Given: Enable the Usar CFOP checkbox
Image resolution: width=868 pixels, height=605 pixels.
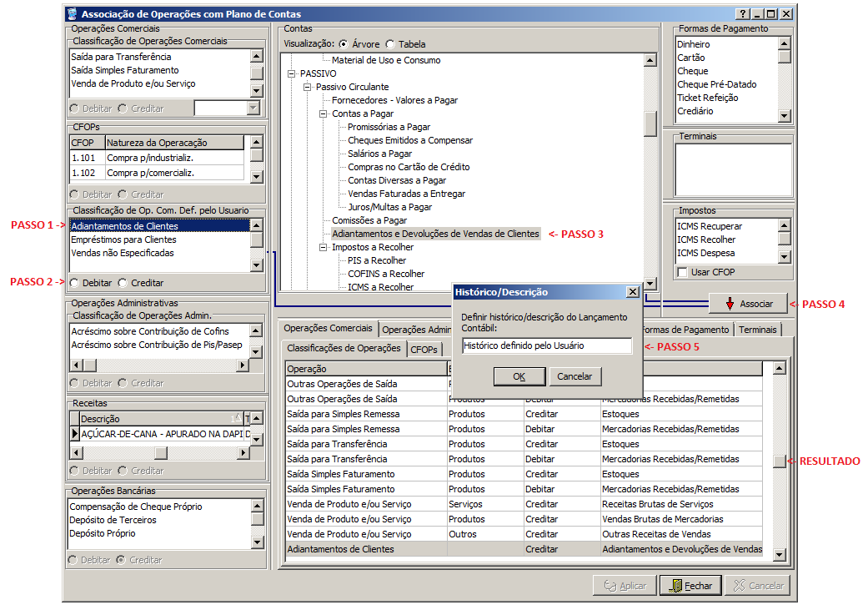Looking at the screenshot, I should coord(683,272).
